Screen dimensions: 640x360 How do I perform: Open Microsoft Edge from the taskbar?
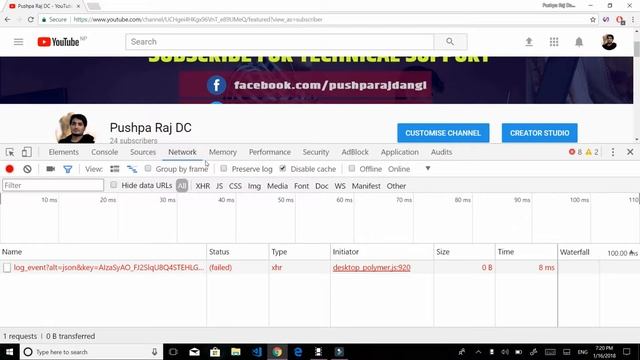tap(298, 352)
